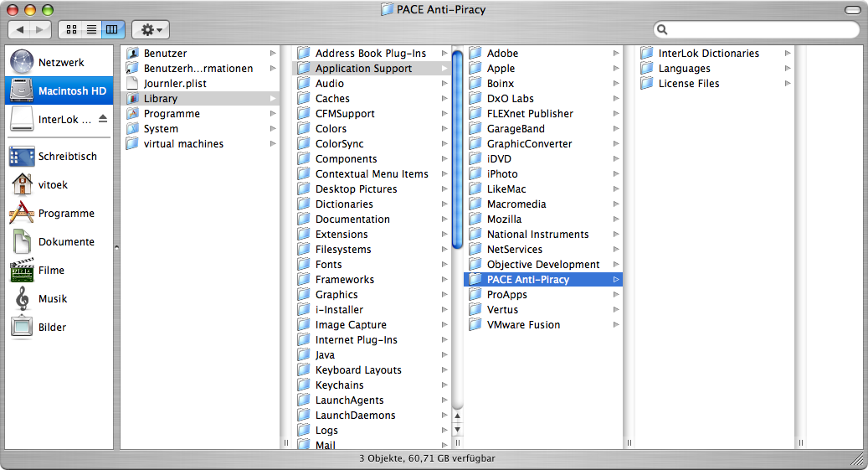Select Macintosh HD drive icon
868x470 pixels.
[x=22, y=90]
